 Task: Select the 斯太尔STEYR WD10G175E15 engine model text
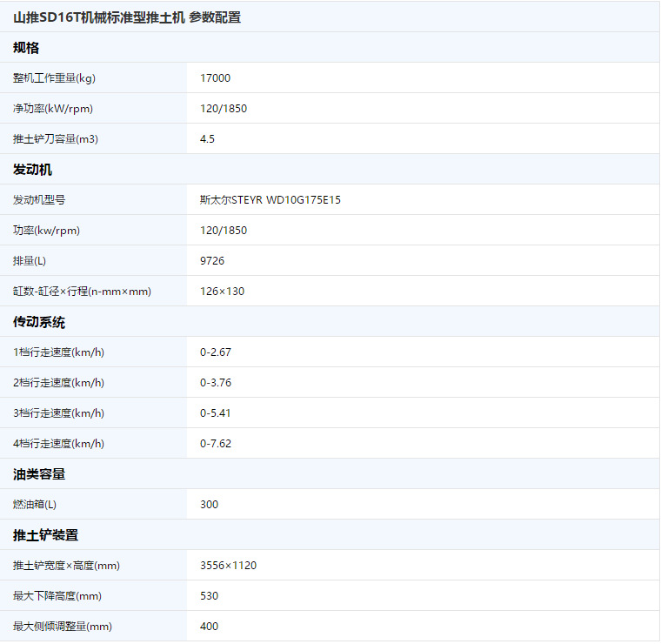point(270,200)
